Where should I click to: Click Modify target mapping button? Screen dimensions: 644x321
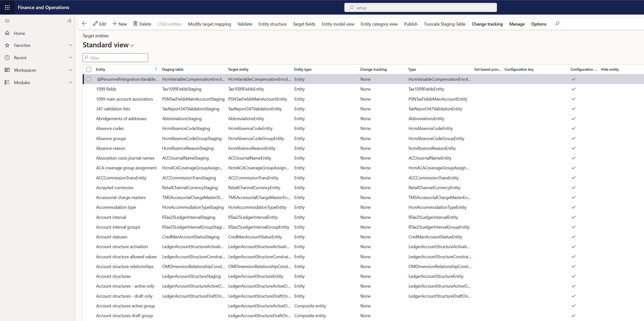tap(209, 24)
